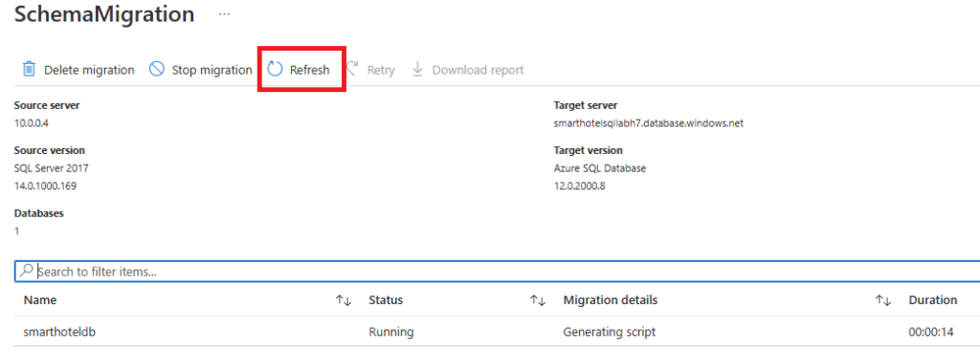Open the smarthoteldb database row
The width and height of the screenshot is (980, 353).
coord(497,332)
